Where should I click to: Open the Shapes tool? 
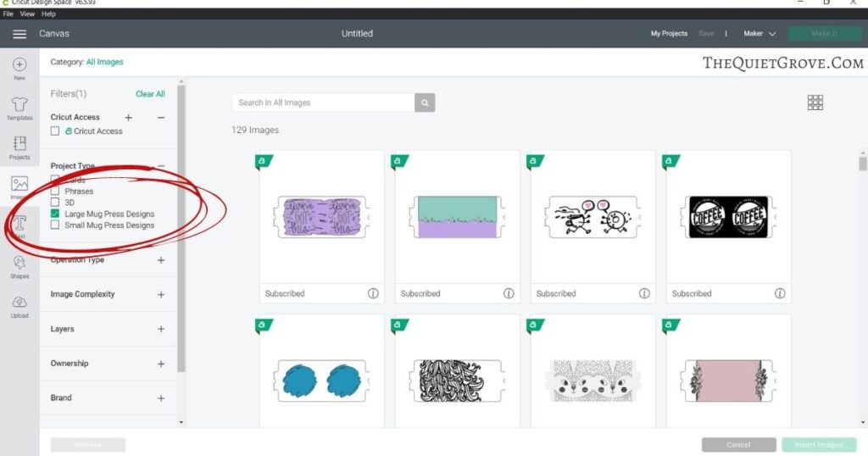(x=19, y=267)
